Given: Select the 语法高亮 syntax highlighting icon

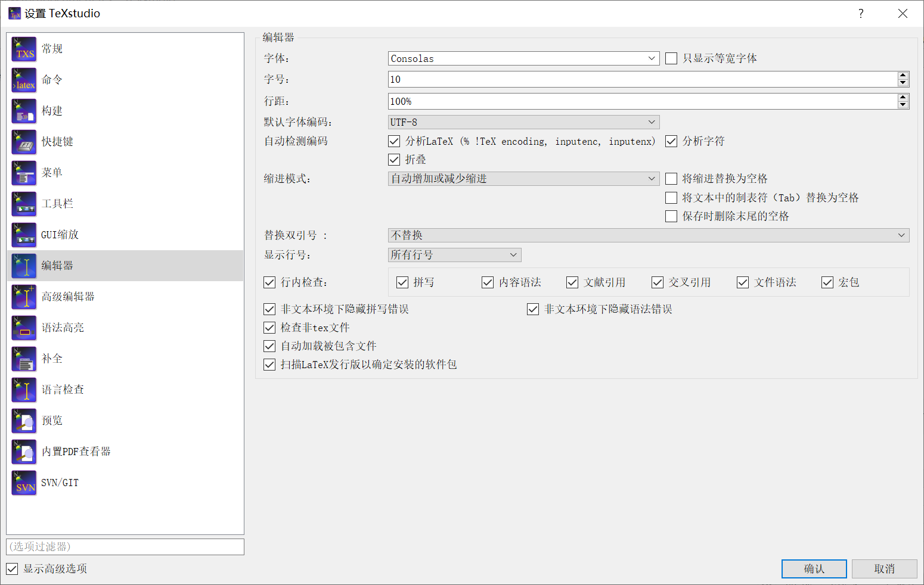Looking at the screenshot, I should tap(24, 328).
